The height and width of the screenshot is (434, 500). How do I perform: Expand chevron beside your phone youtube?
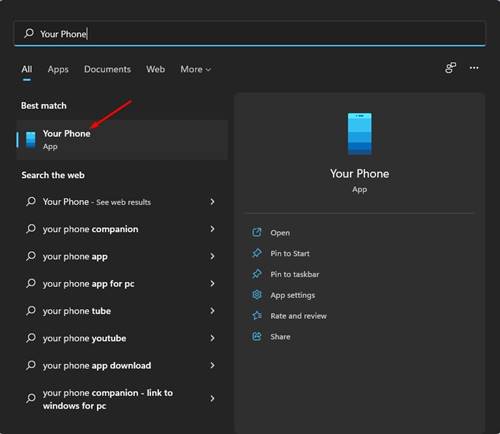pyautogui.click(x=212, y=338)
